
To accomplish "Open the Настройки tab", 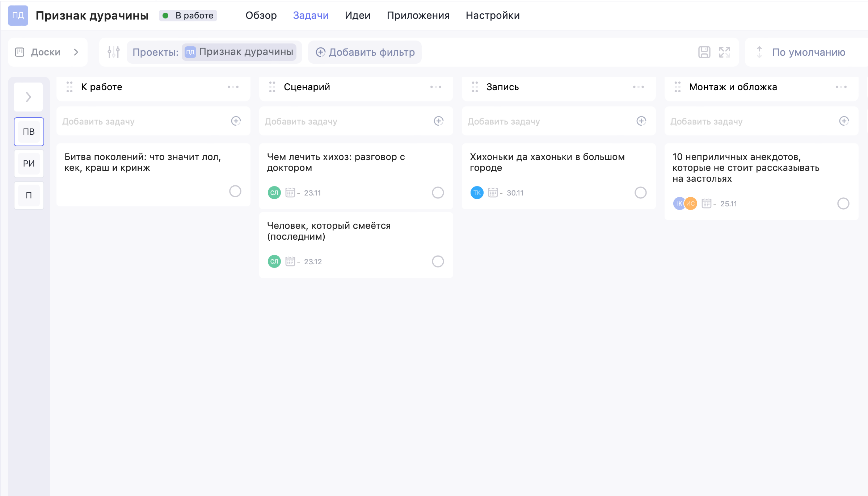I will (492, 15).
